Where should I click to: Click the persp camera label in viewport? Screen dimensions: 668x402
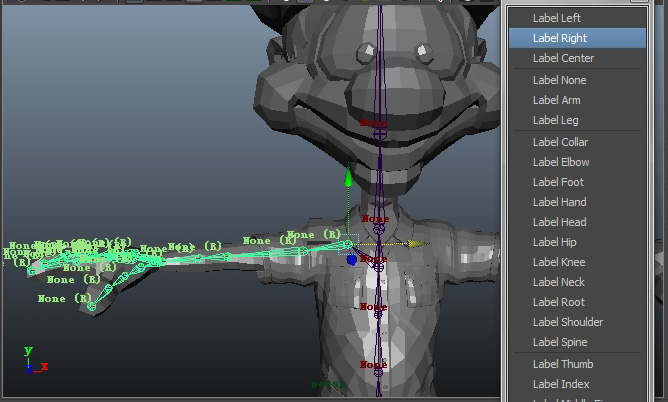point(328,385)
